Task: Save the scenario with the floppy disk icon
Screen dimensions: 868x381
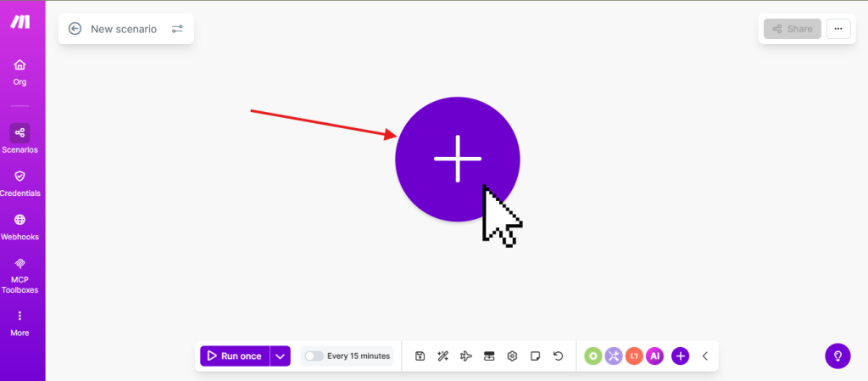Action: pos(420,356)
